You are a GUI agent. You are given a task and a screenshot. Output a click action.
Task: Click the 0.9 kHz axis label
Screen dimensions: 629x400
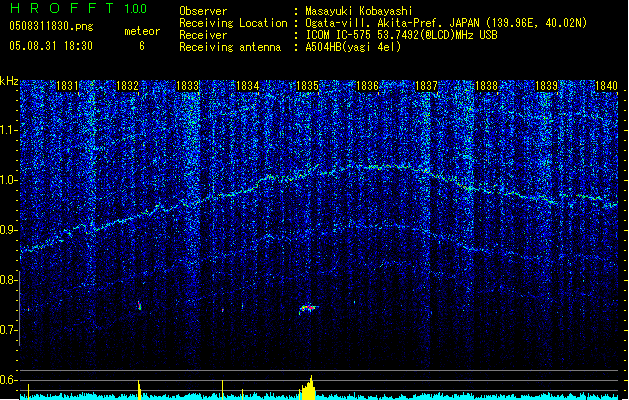(x=8, y=230)
